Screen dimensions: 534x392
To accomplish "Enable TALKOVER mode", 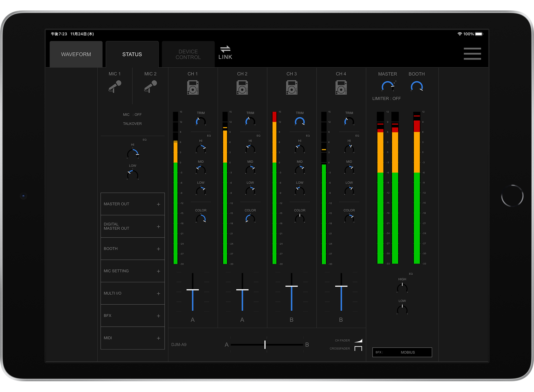I will click(x=132, y=123).
